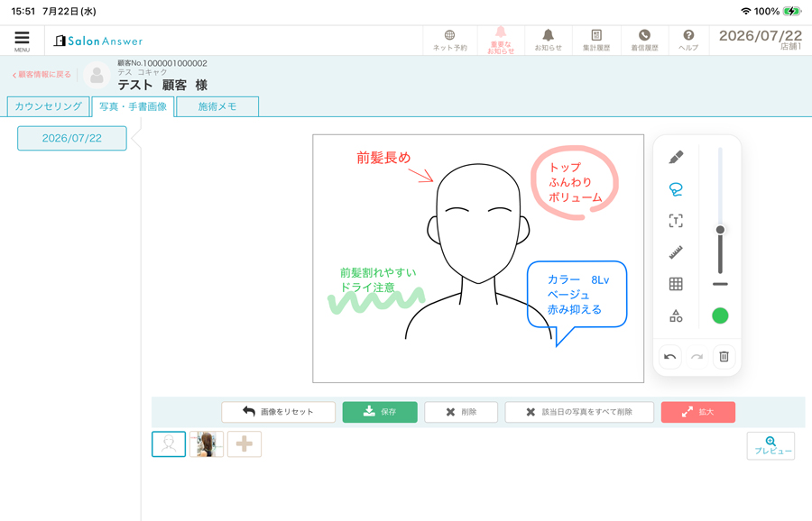Open 集計履歴 report icon

[596, 41]
